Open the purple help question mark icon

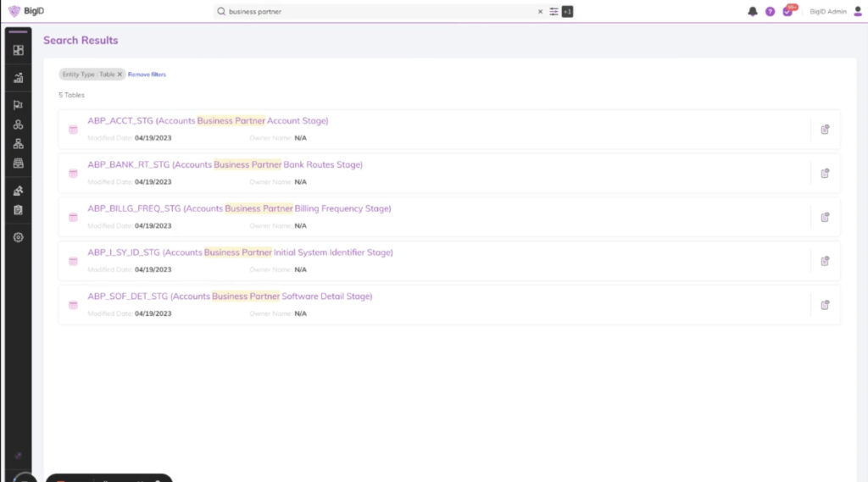(x=770, y=12)
